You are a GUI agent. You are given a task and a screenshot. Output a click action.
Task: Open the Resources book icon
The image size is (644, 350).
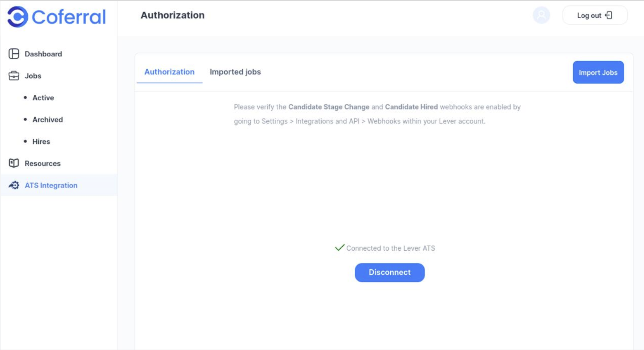[x=14, y=163]
